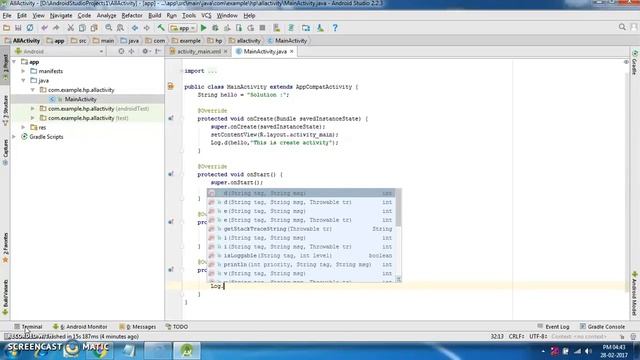The image size is (640, 360).
Task: Open the app run configuration dropdown
Action: tap(183, 28)
